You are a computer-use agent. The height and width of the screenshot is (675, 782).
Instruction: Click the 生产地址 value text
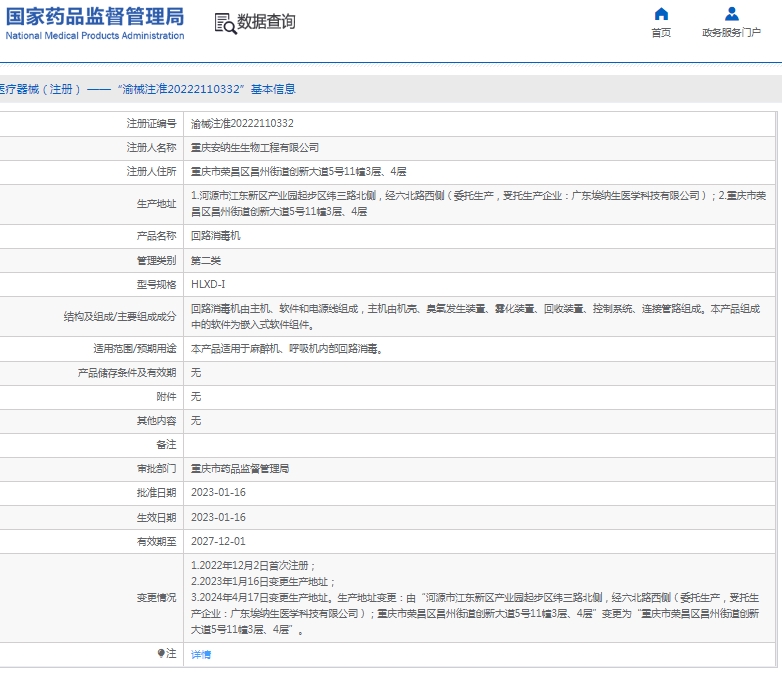pyautogui.click(x=478, y=204)
